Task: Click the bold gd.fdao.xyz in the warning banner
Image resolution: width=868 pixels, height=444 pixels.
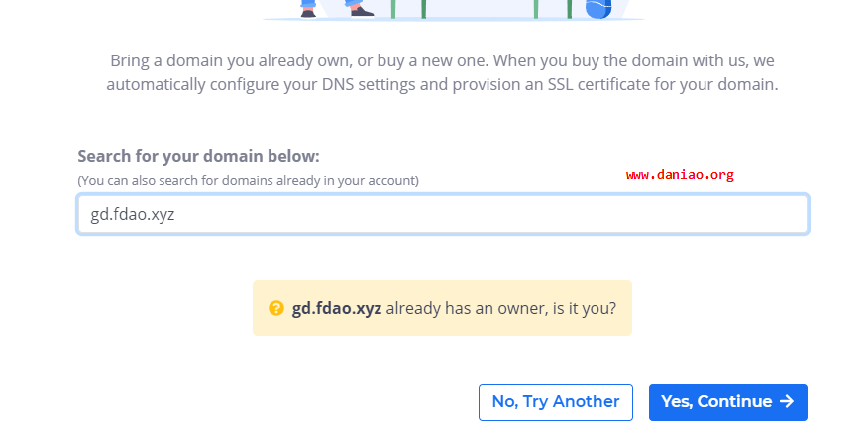Action: coord(337,308)
